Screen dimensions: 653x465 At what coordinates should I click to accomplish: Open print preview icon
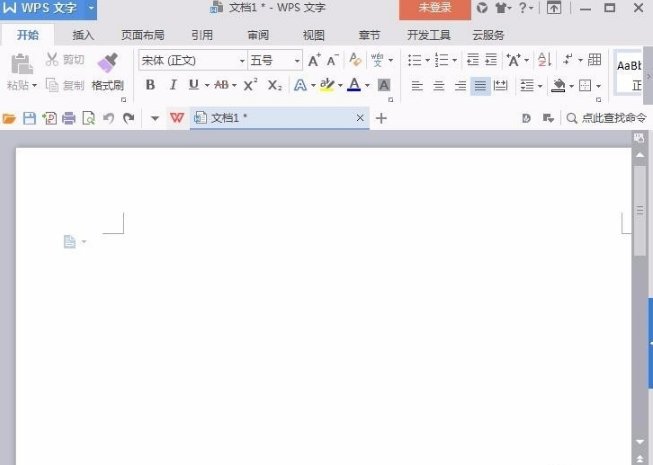click(88, 119)
